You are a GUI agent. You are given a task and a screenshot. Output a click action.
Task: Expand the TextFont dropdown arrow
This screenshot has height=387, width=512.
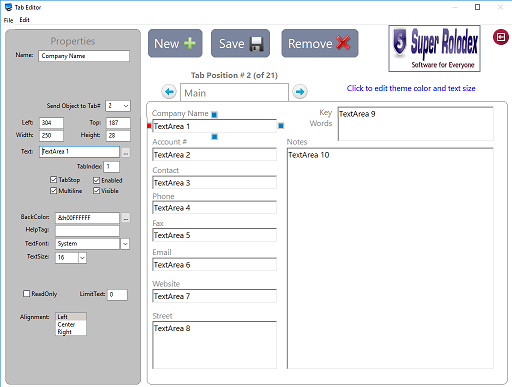tap(125, 244)
